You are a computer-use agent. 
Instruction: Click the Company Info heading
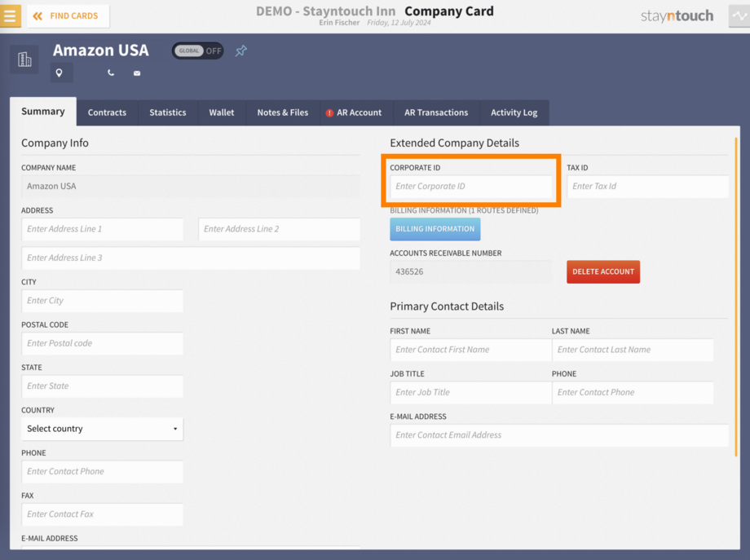pos(55,143)
